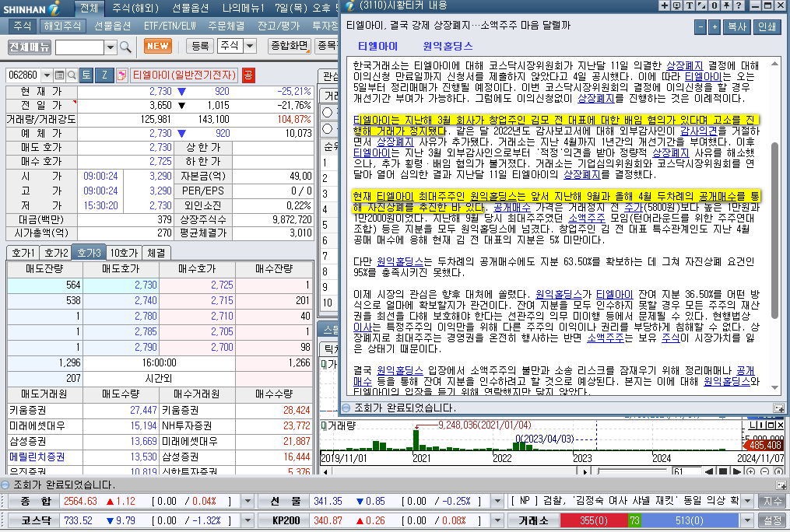Select the ETF/ETN/ELW submenu
Image resolution: width=790 pixels, height=532 pixels.
170,26
